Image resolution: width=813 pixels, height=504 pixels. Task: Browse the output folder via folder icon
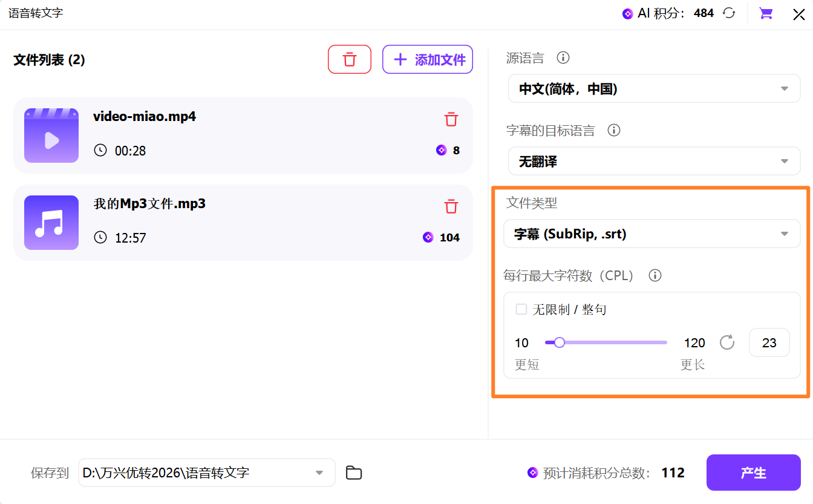[354, 473]
